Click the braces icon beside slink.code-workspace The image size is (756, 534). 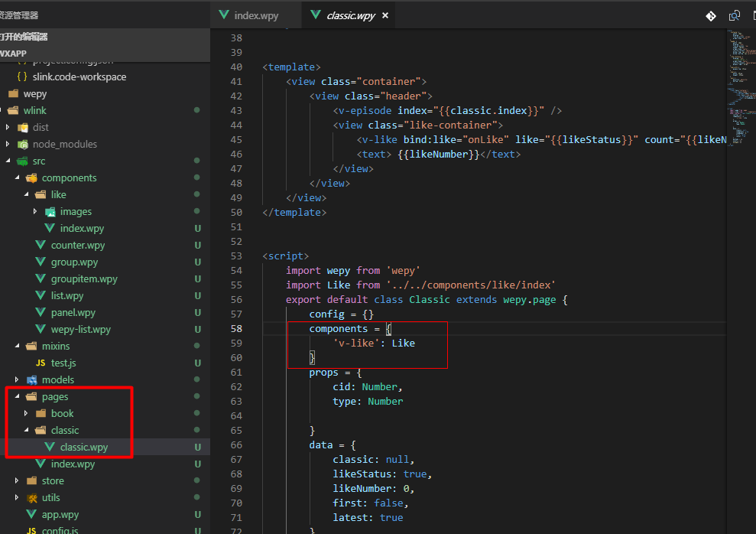(22, 77)
